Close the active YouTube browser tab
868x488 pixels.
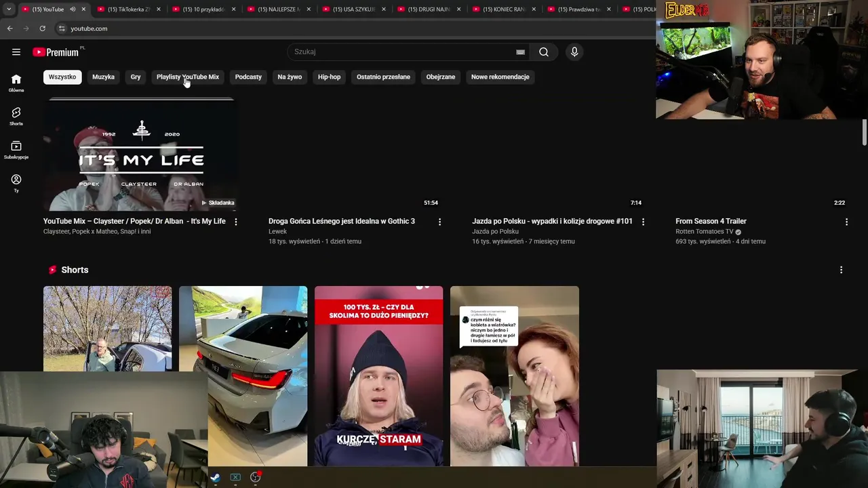(83, 9)
